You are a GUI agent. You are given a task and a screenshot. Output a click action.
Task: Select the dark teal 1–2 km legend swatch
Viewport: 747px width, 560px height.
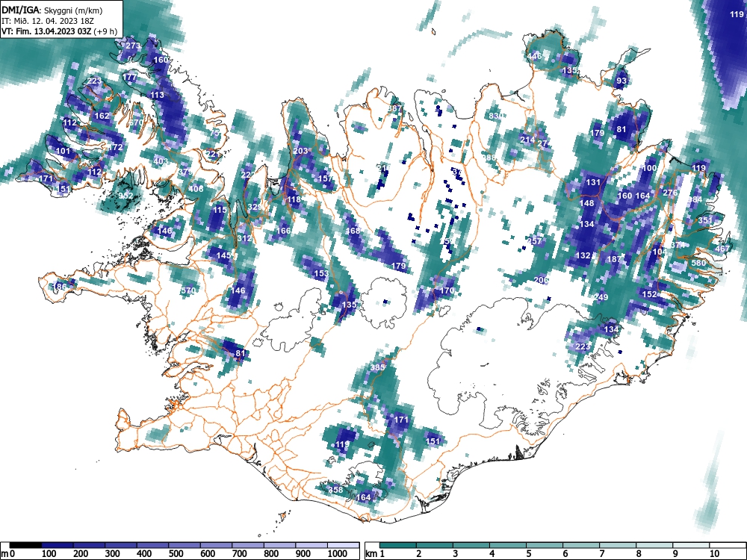pos(398,545)
